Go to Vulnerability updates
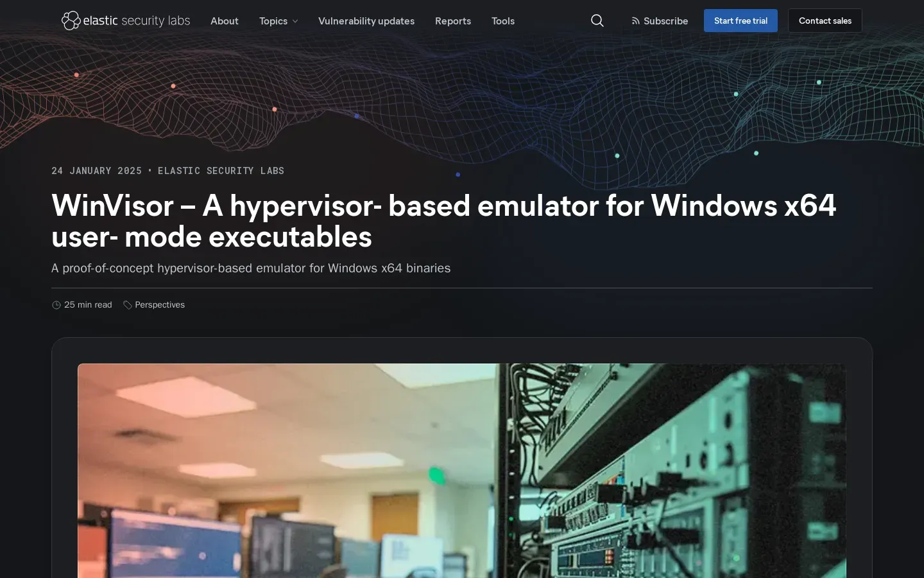 366,21
